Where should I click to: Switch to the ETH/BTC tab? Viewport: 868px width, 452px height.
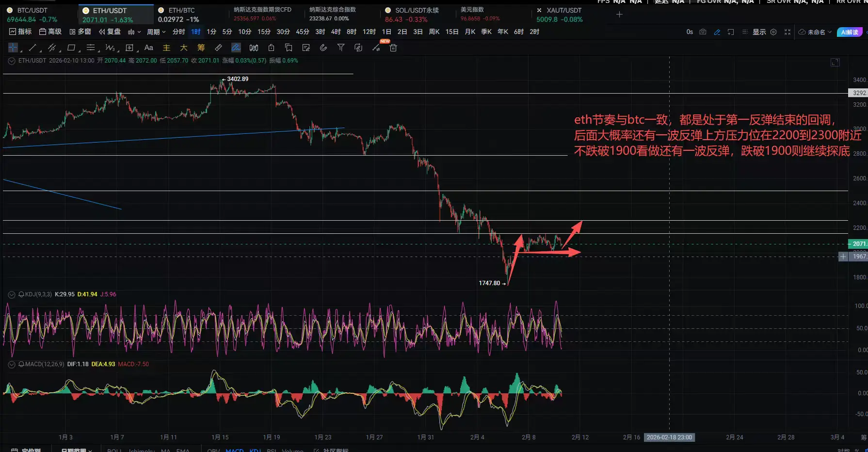[191, 15]
